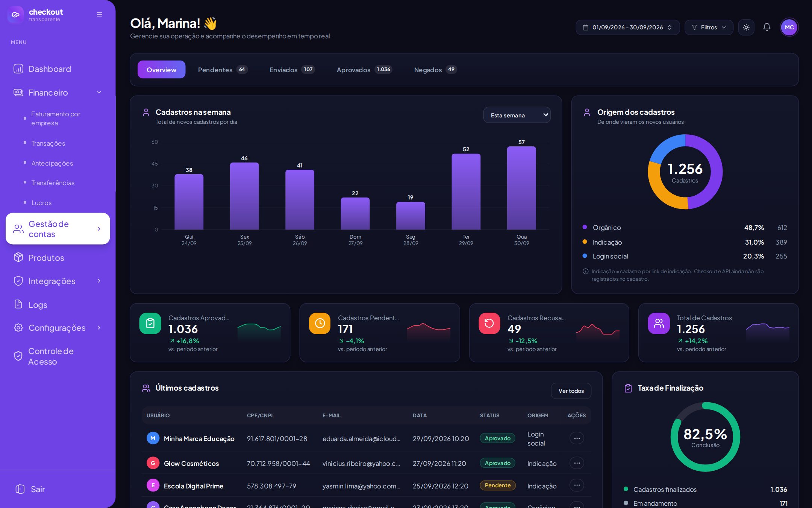Viewport: 812px width, 508px height.
Task: Click the Logs document icon in the sidebar
Action: (x=18, y=304)
